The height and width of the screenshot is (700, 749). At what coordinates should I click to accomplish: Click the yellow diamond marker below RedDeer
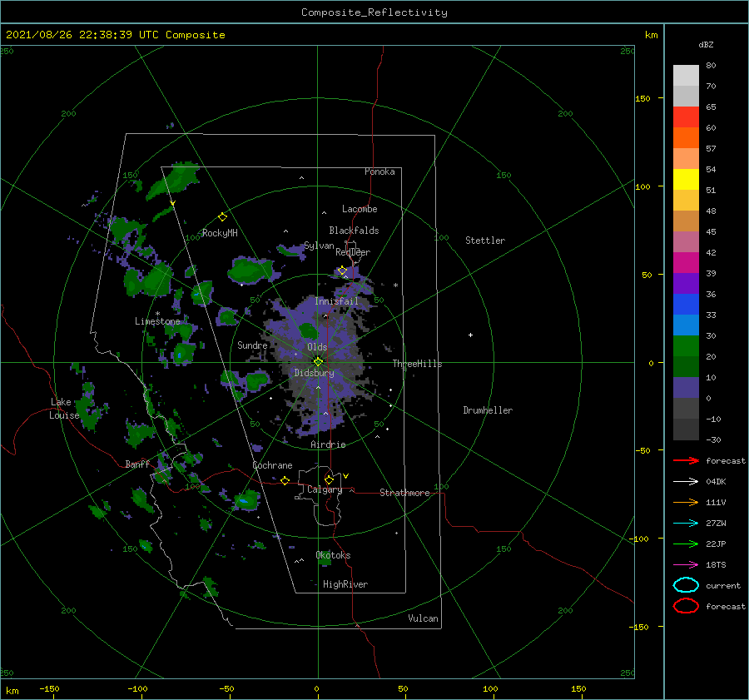tap(342, 271)
